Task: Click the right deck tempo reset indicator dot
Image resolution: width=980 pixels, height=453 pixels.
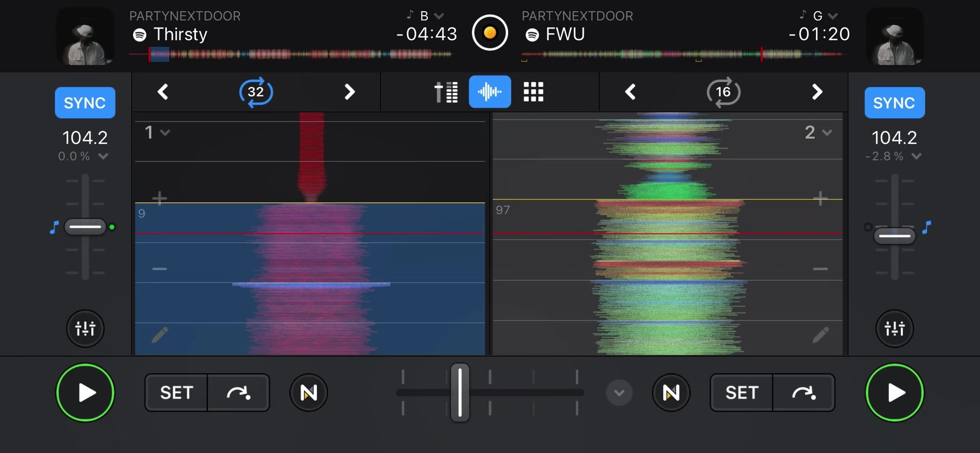Action: (x=867, y=227)
